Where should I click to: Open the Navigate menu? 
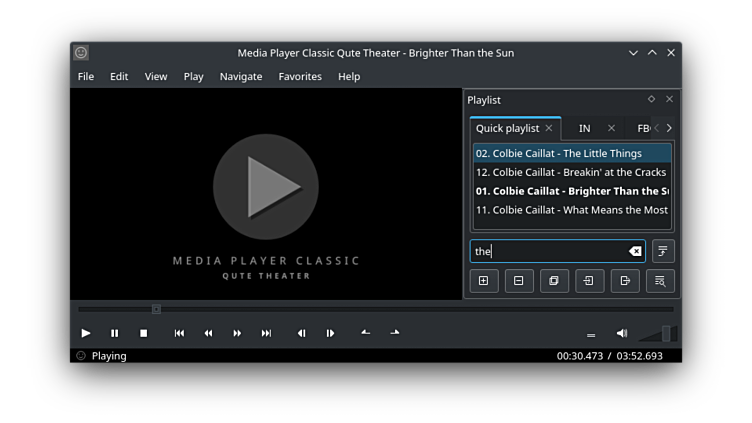[x=241, y=76]
